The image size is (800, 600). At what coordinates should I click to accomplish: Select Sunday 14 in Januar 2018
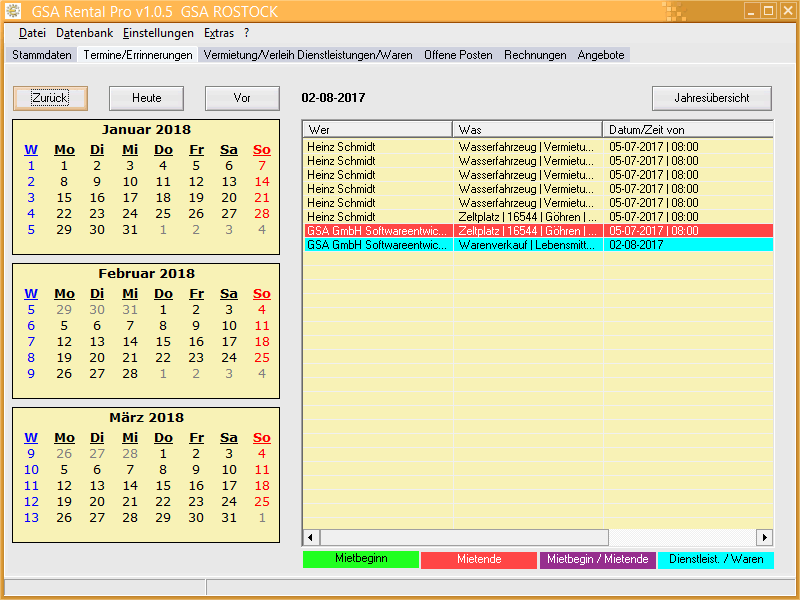[x=262, y=182]
